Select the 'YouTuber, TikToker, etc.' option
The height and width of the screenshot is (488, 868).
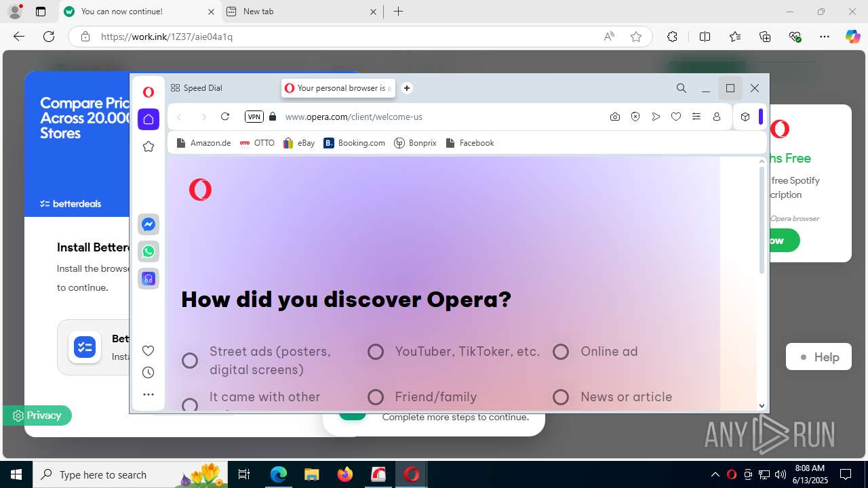click(x=376, y=352)
